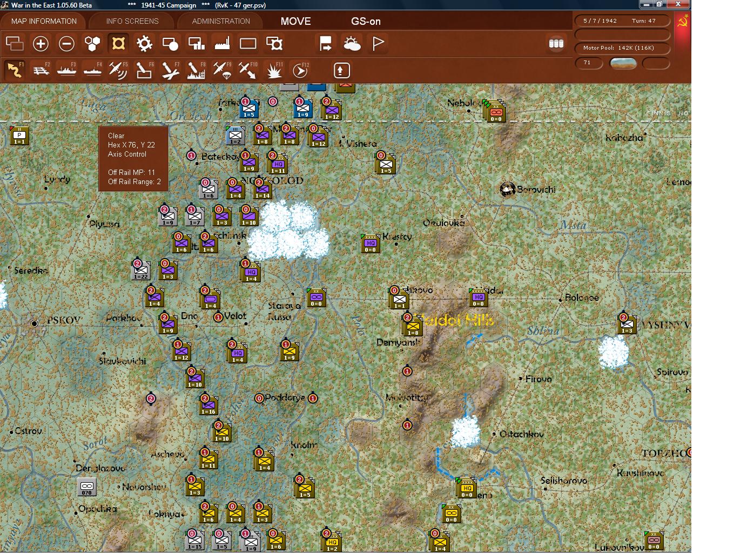Toggle the rectangle-with-gear overlay icon
This screenshot has width=747, height=560.
coord(274,44)
